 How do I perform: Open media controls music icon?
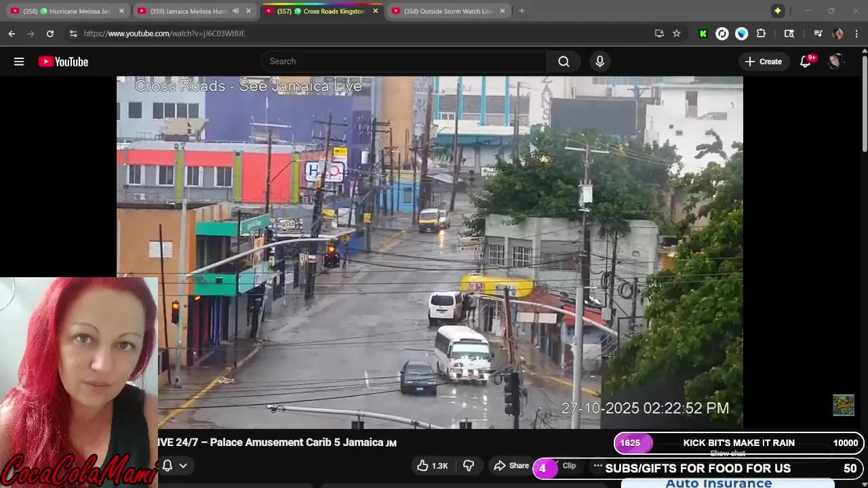818,33
